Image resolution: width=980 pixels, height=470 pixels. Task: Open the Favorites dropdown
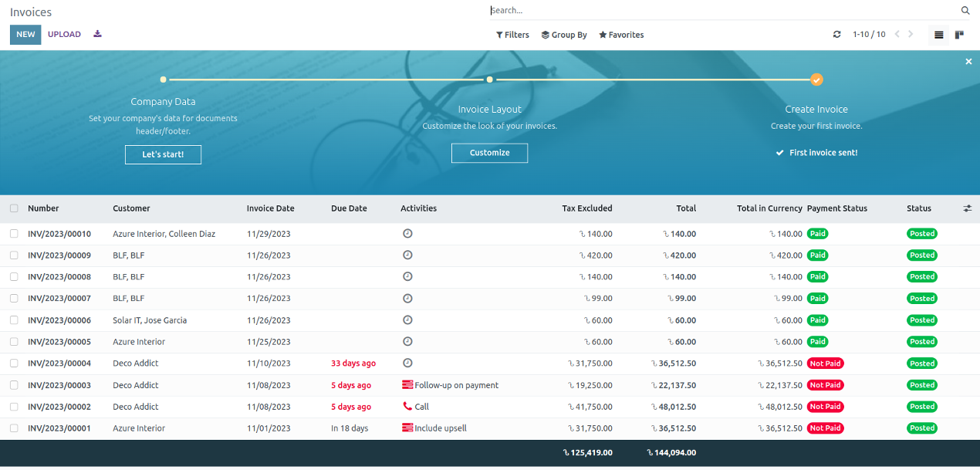[x=621, y=35]
